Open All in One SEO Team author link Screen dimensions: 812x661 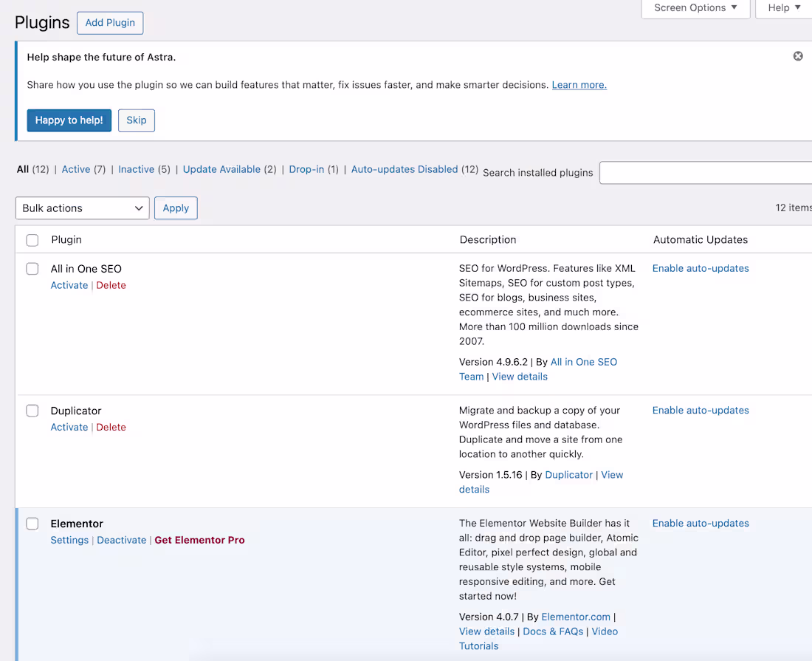(584, 362)
